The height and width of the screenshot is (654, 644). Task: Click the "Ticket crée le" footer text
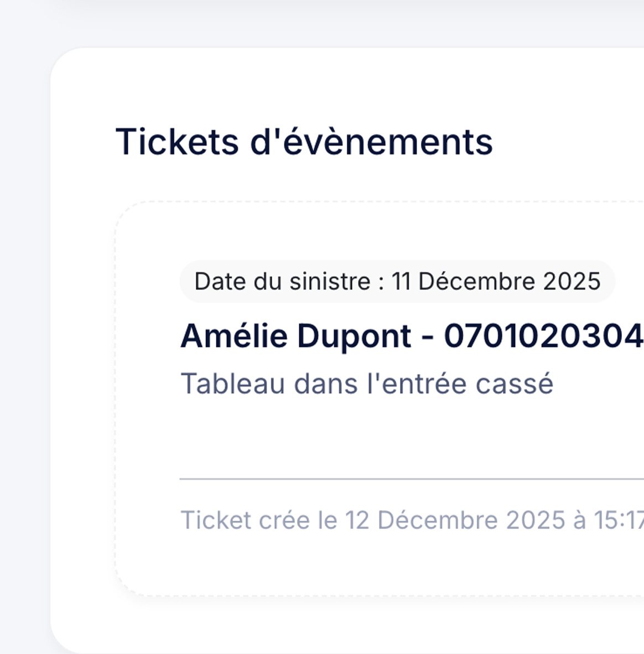[259, 520]
